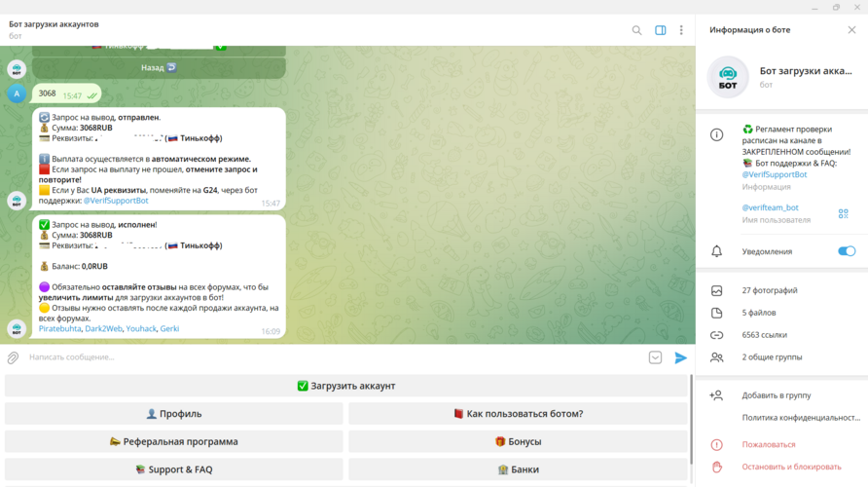
Task: Open the 6563 shared links list
Action: (x=764, y=335)
